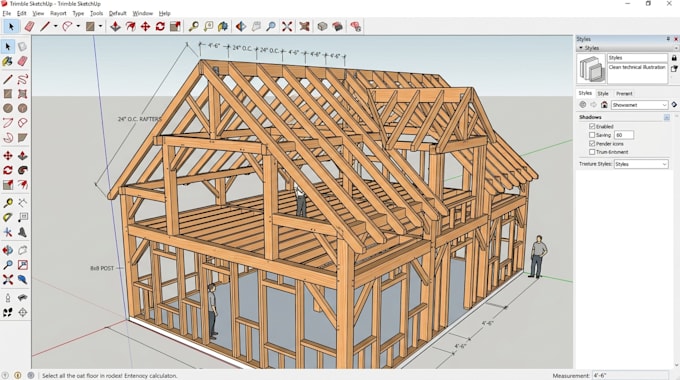The image size is (680, 380).
Task: Open the Help menu
Action: tap(165, 13)
